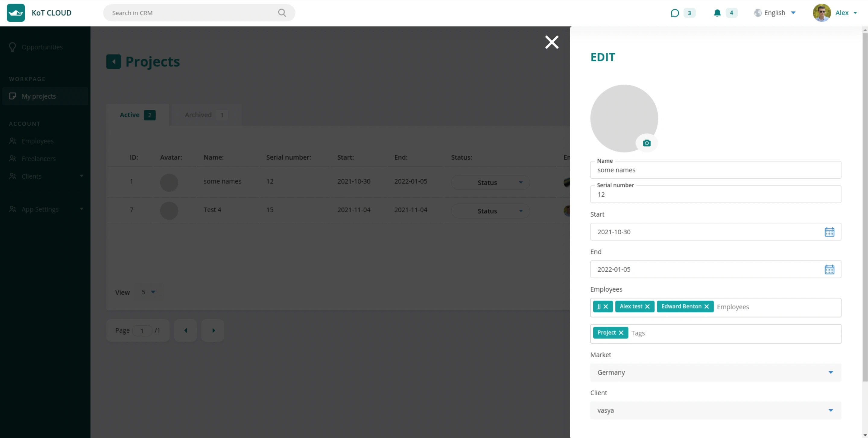Remove the Project tag chip
This screenshot has width=868, height=438.
pos(621,333)
